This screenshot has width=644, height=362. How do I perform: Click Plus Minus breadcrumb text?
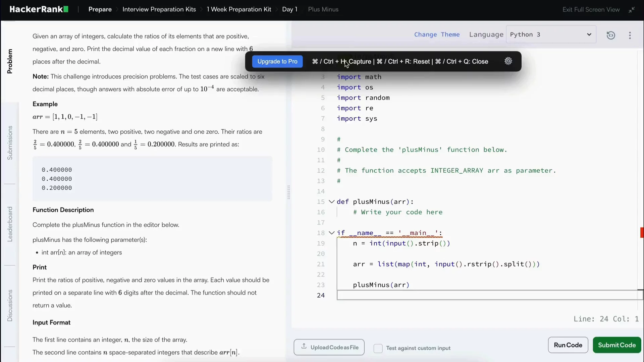click(323, 9)
